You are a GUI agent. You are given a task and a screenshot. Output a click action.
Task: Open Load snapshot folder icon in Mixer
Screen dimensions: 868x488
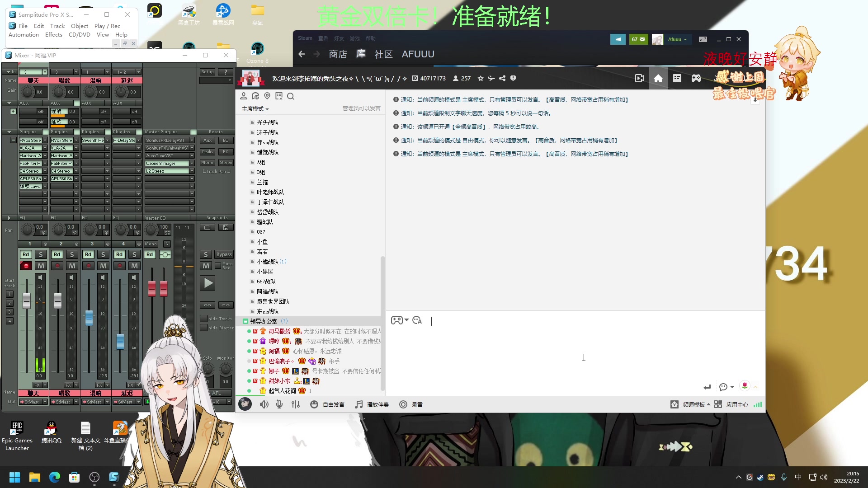point(208,227)
